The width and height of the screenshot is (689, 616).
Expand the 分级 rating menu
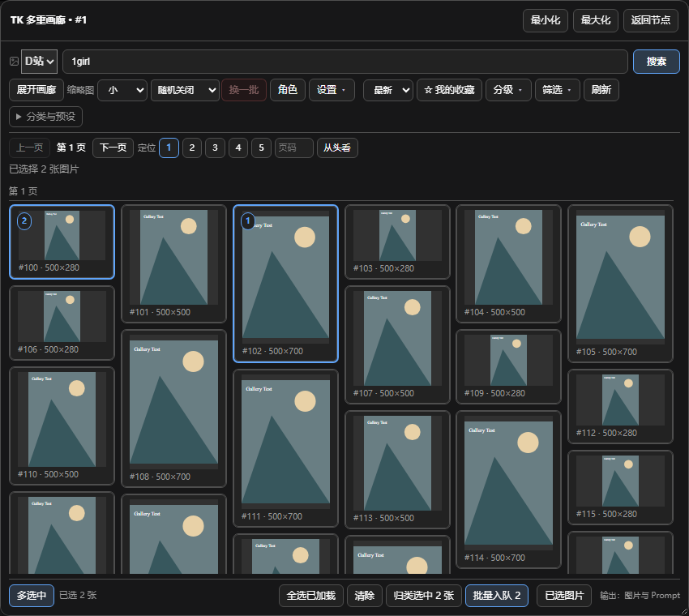pyautogui.click(x=508, y=90)
